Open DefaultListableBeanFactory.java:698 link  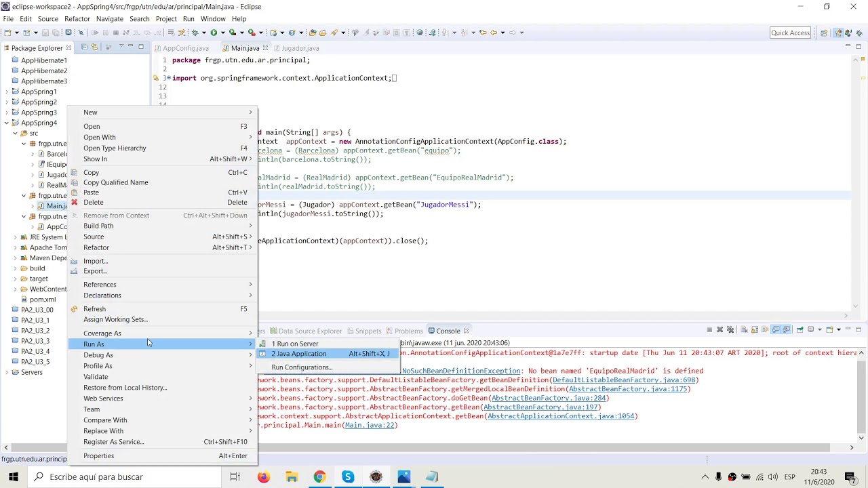[624, 380]
